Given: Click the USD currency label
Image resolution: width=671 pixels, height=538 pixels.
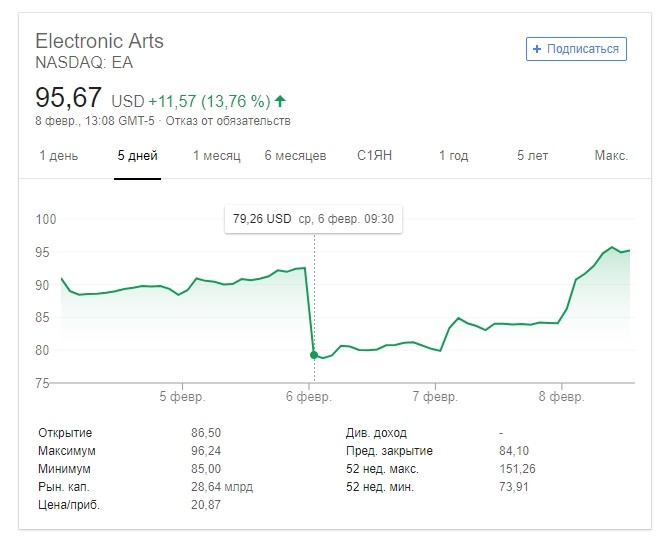Looking at the screenshot, I should (x=128, y=101).
